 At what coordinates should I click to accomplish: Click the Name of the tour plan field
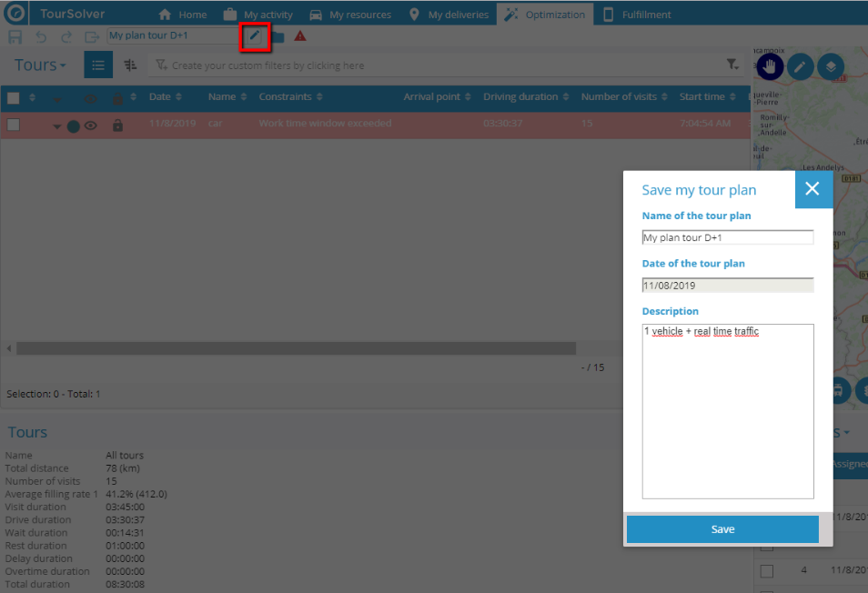[727, 237]
